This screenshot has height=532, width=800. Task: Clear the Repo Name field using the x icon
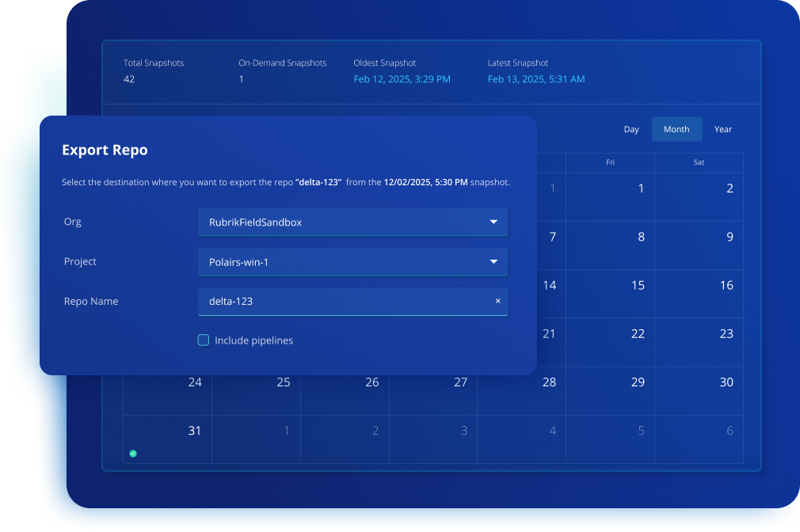pos(497,301)
